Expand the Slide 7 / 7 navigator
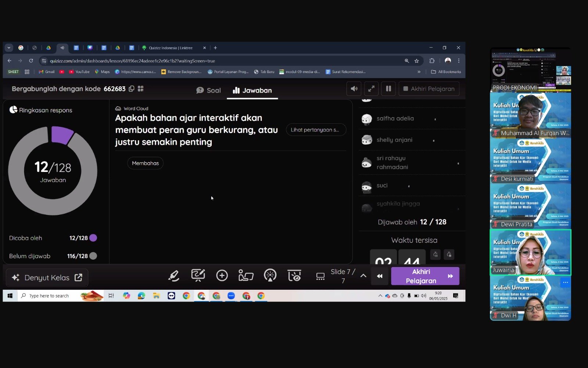Viewport: 588px width, 368px height. pyautogui.click(x=363, y=276)
